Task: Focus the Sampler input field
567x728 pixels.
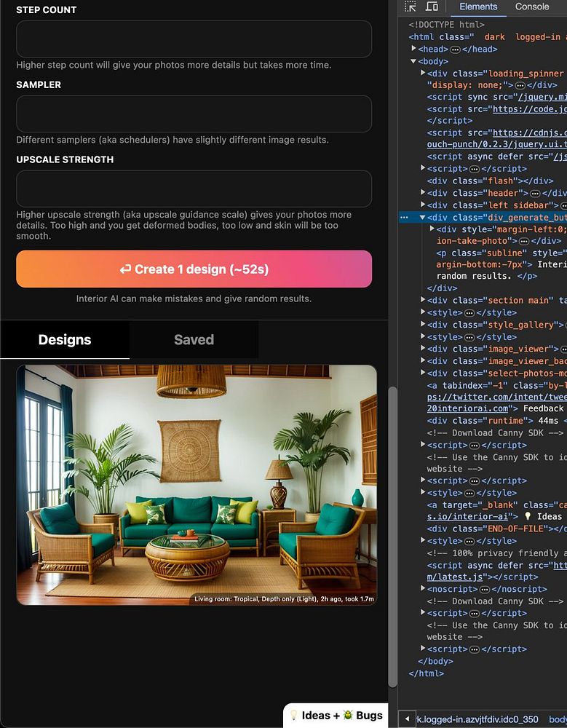Action: click(194, 114)
